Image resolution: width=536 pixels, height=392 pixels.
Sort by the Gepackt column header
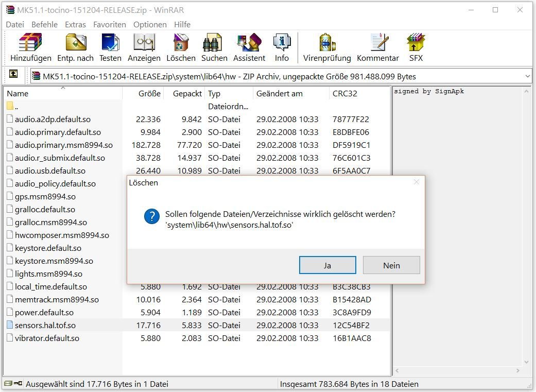pyautogui.click(x=184, y=93)
